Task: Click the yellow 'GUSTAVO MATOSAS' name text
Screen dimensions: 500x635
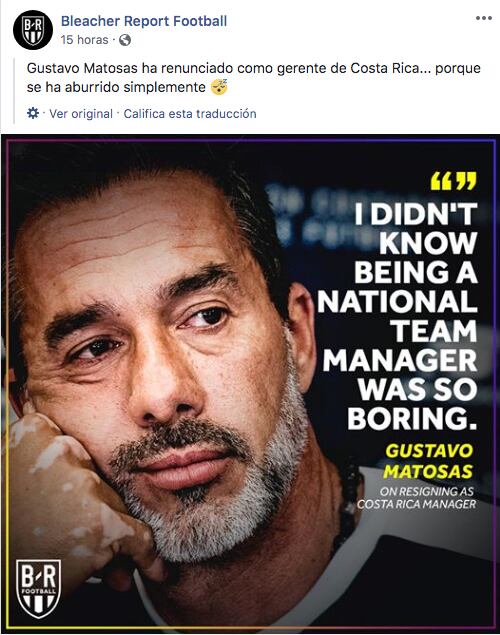Action: tap(429, 461)
